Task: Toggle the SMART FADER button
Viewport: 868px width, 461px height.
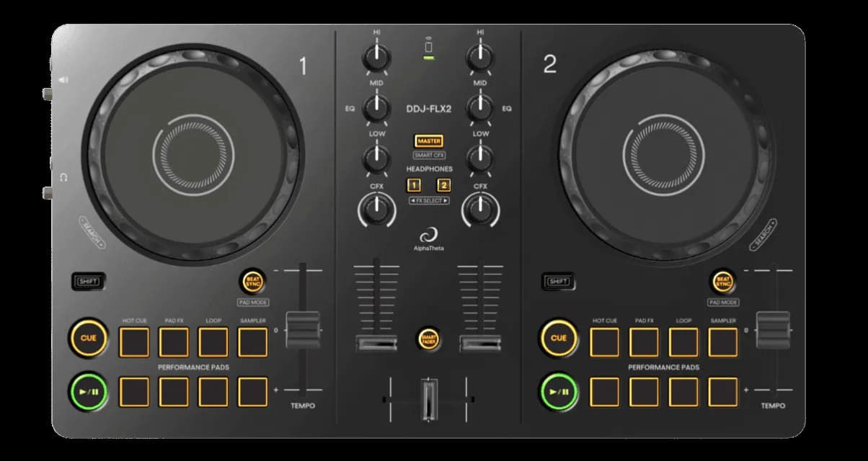Action: 428,338
